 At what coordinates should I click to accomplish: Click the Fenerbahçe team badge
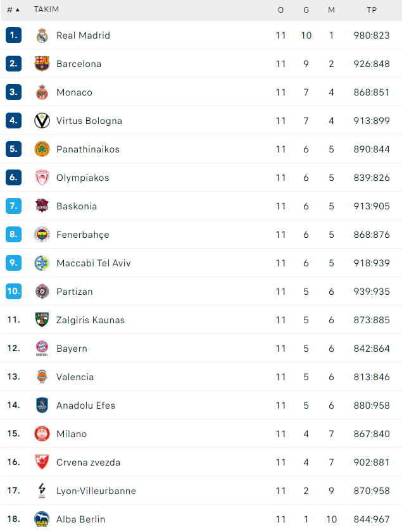click(x=42, y=235)
